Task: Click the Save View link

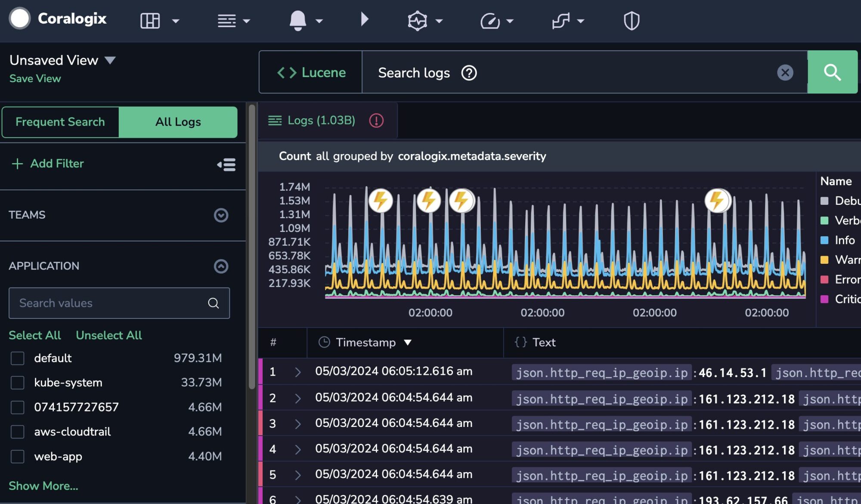Action: [x=35, y=78]
